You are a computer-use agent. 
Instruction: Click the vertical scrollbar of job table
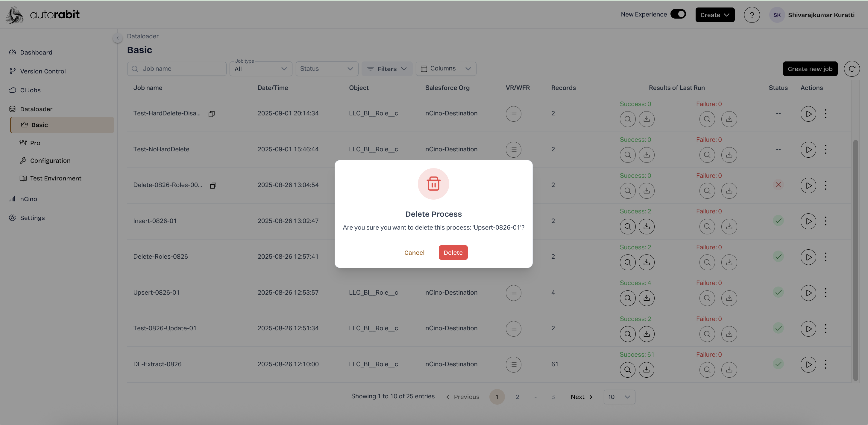pyautogui.click(x=855, y=260)
